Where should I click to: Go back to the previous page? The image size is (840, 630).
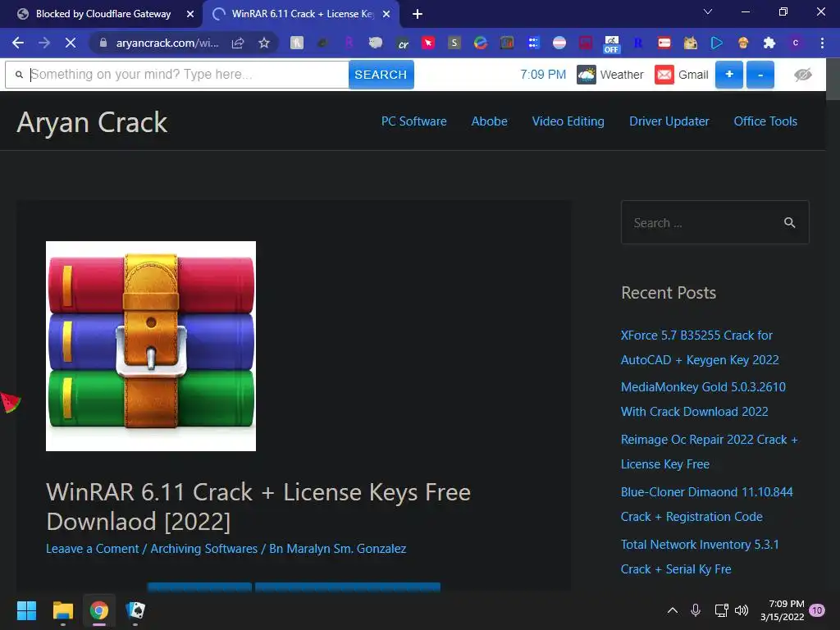18,43
